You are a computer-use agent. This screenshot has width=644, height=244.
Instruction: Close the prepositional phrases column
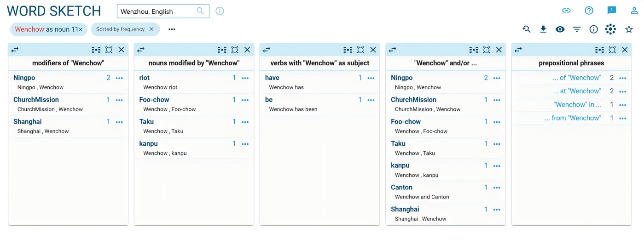pyautogui.click(x=625, y=50)
